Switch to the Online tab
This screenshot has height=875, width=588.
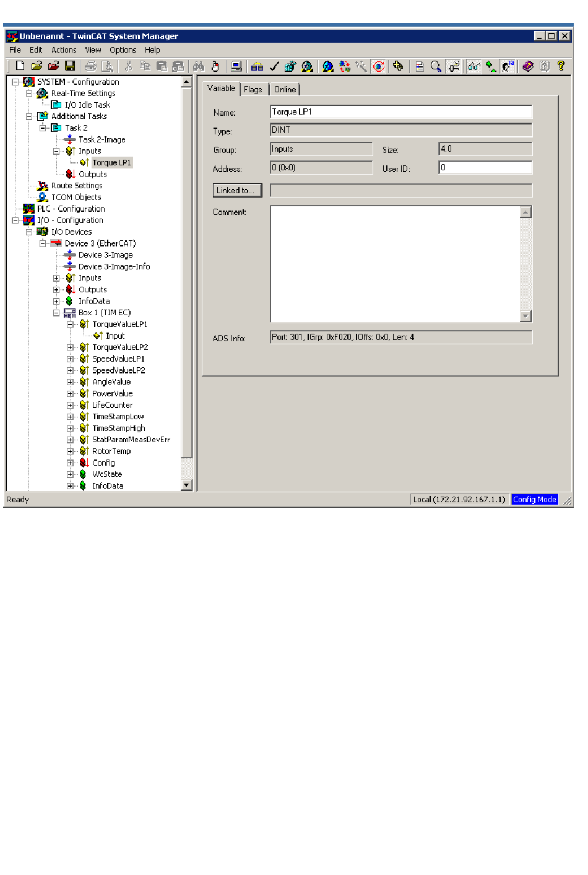(x=285, y=89)
